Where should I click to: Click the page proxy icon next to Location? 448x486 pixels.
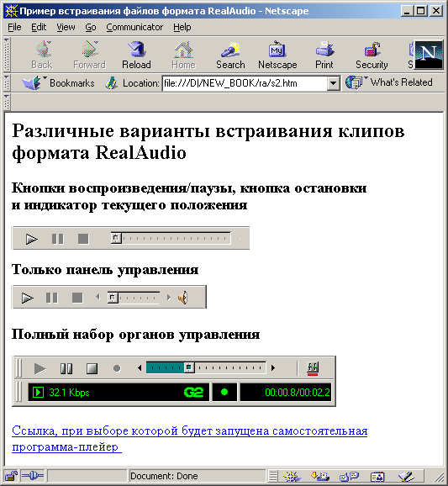click(111, 83)
